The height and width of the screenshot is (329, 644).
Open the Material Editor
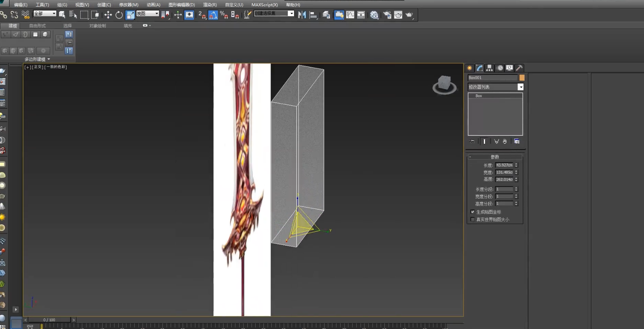tap(374, 15)
